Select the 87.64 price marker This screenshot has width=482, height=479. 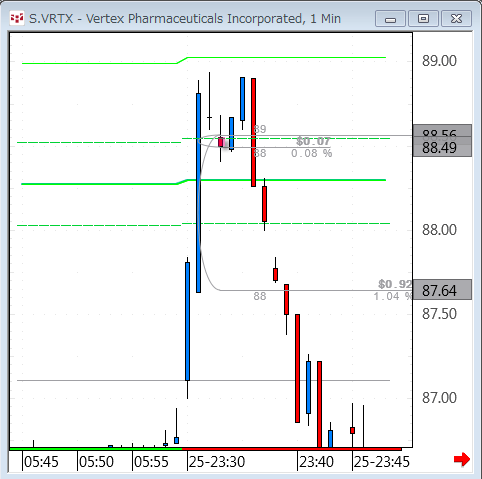(442, 290)
